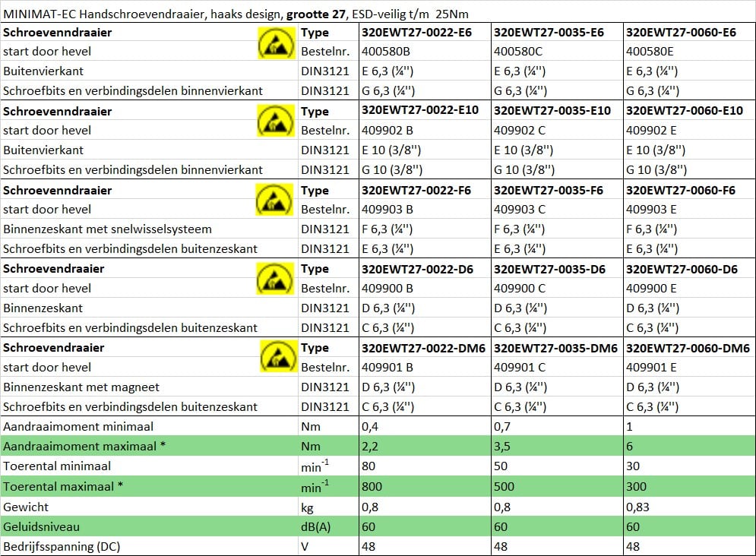Select the green row label Aandraaimoment maximaal
This screenshot has height=556, width=756.
click(x=84, y=446)
